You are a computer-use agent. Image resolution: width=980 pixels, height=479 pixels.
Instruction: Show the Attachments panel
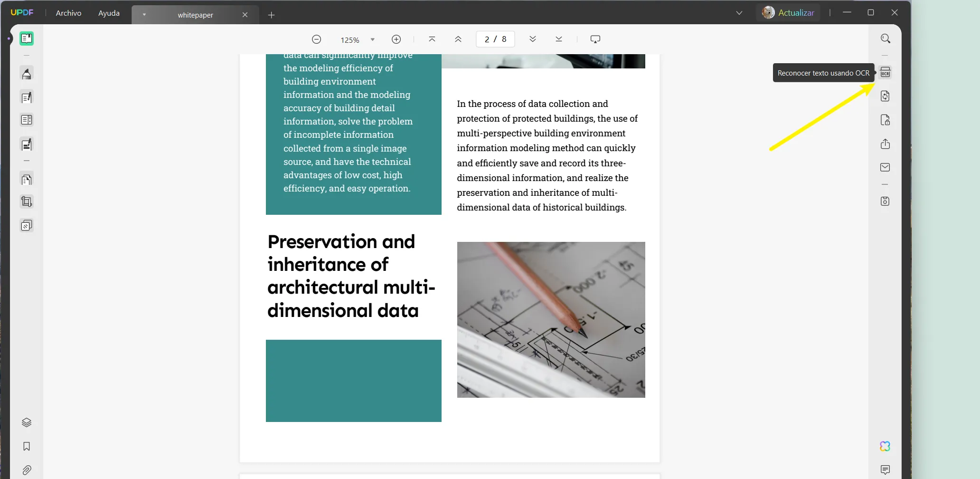[27, 470]
